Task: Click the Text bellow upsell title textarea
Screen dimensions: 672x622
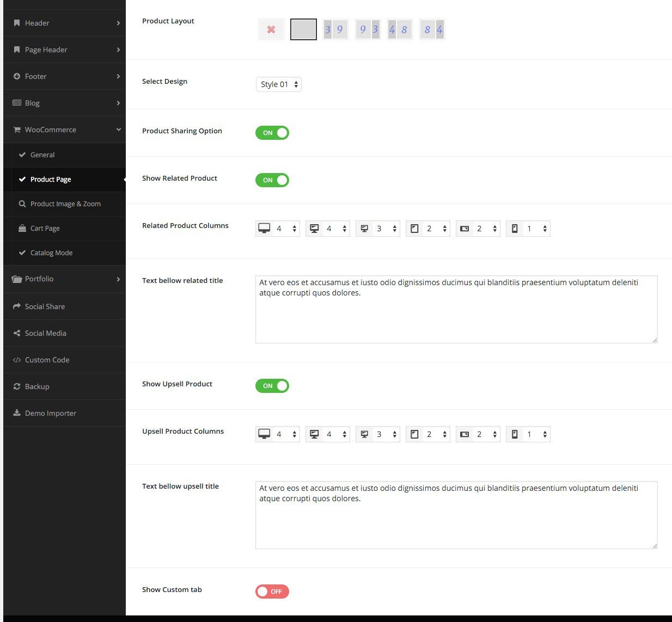Action: pyautogui.click(x=456, y=515)
